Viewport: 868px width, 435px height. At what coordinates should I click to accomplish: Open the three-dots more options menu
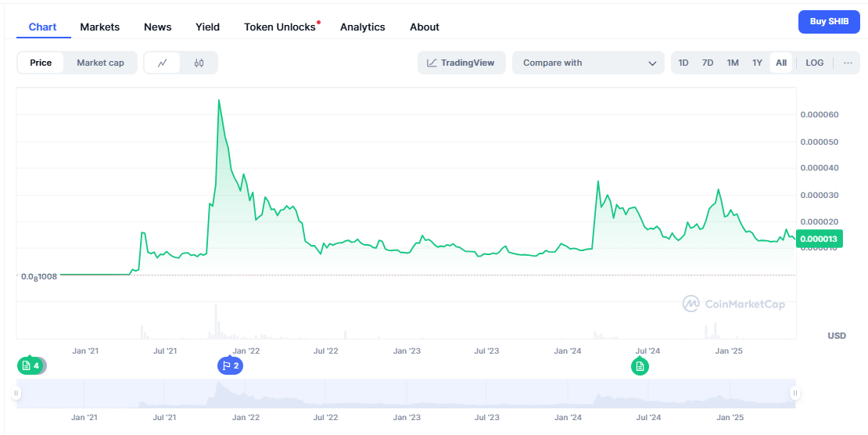[848, 63]
